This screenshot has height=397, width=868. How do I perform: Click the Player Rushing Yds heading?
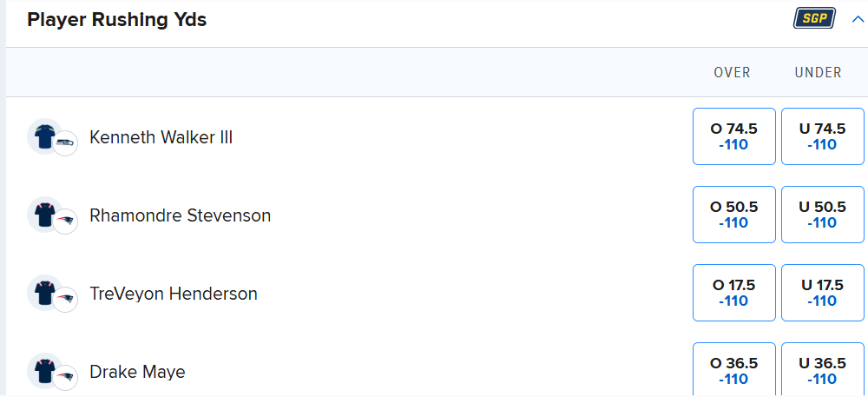117,19
